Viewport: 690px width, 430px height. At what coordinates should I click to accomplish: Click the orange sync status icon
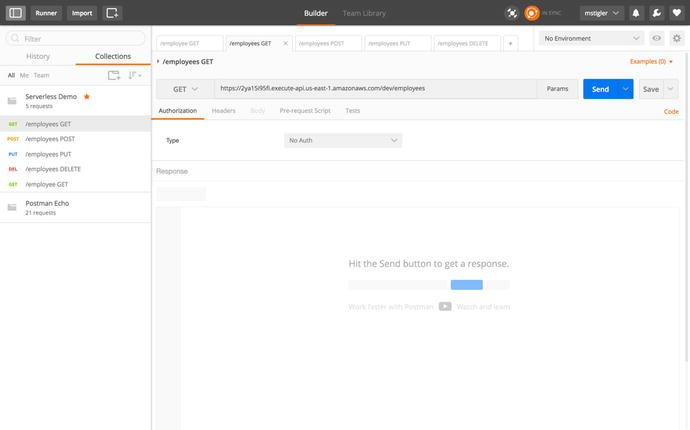532,13
